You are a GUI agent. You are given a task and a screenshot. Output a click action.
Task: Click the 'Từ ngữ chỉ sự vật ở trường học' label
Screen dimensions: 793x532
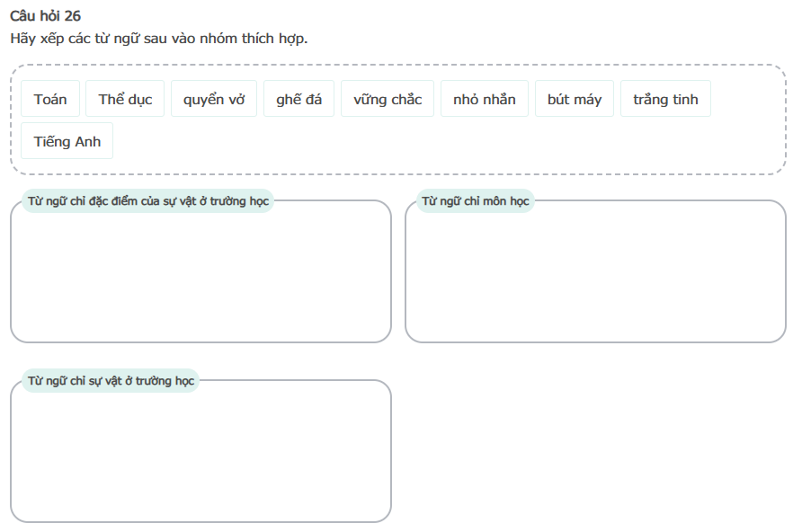(111, 380)
